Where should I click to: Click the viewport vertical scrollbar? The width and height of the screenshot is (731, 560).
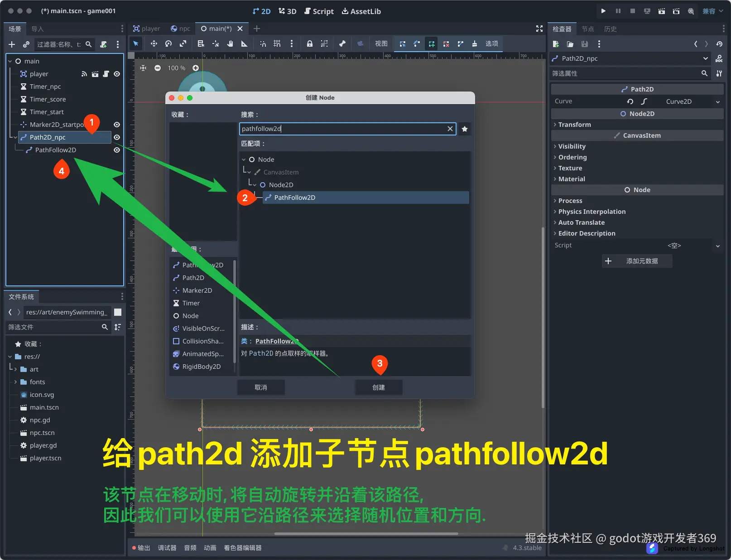pyautogui.click(x=543, y=318)
